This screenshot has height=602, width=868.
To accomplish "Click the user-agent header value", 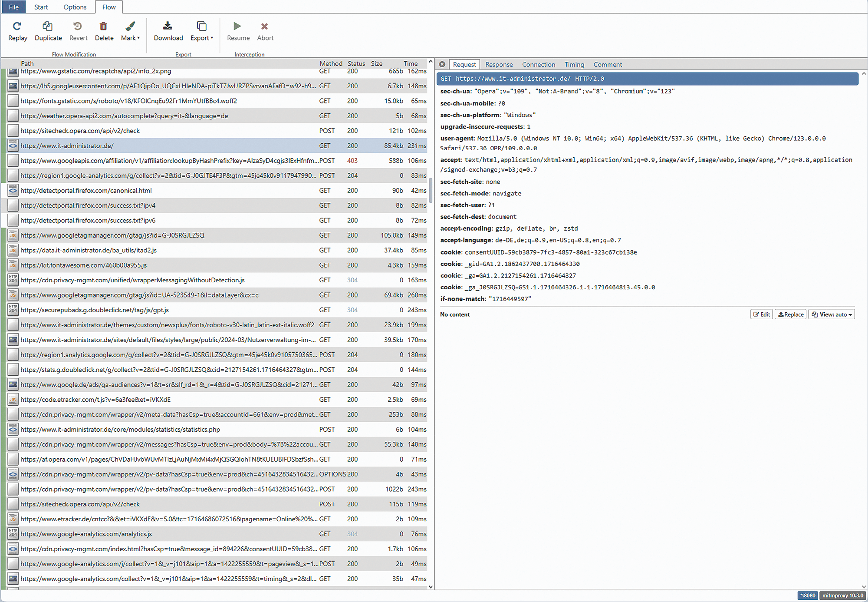I will pos(633,143).
